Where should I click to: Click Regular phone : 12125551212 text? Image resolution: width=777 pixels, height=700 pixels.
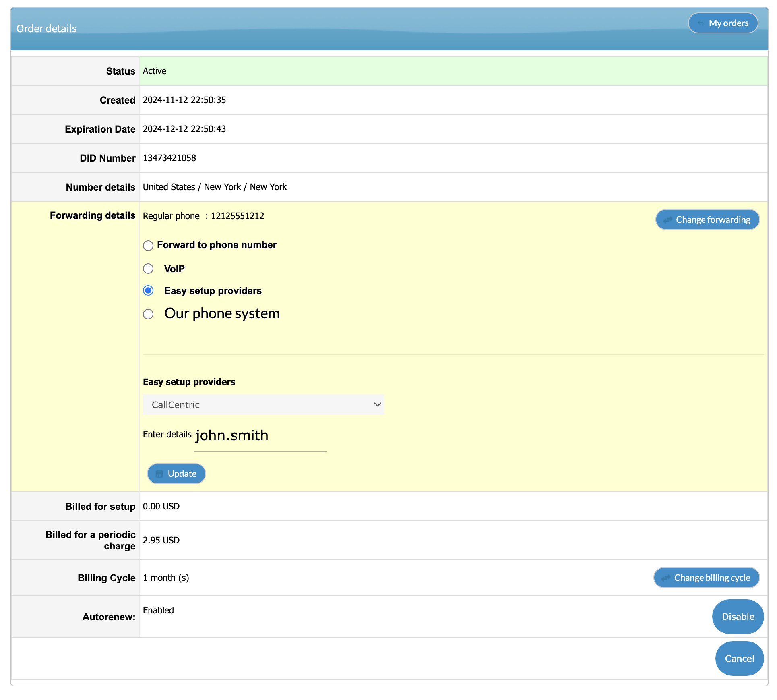tap(204, 216)
